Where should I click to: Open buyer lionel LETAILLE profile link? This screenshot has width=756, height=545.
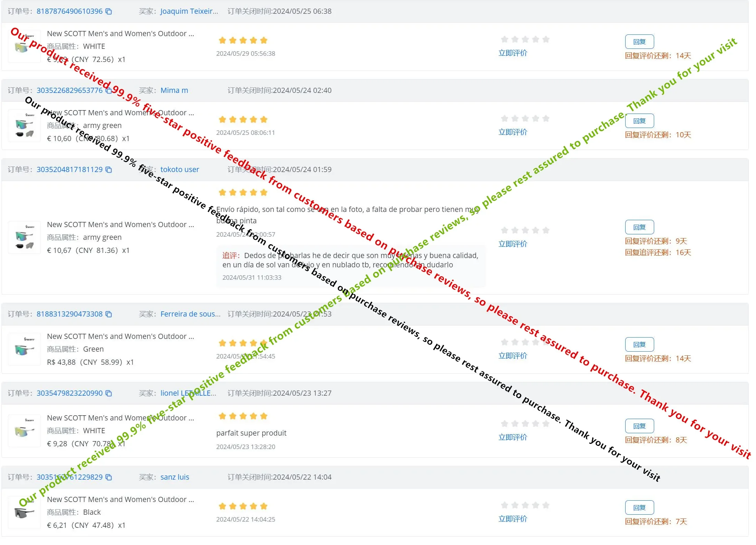click(x=188, y=393)
